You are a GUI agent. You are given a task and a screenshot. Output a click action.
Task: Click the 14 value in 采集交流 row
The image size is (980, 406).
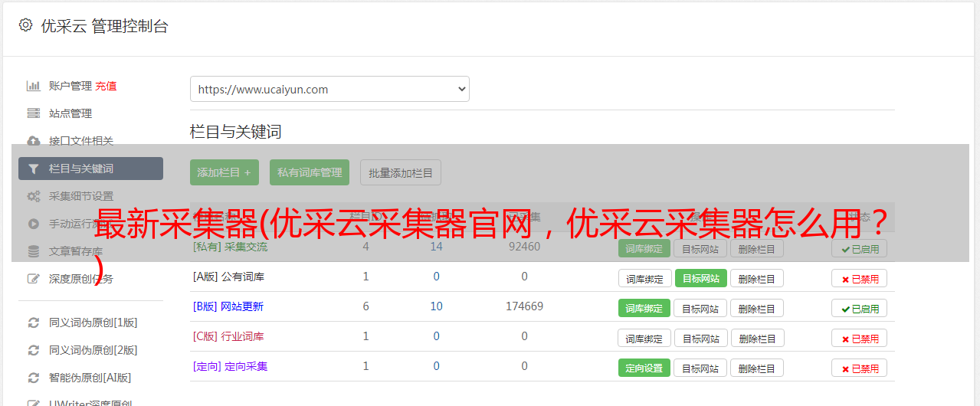(x=436, y=247)
